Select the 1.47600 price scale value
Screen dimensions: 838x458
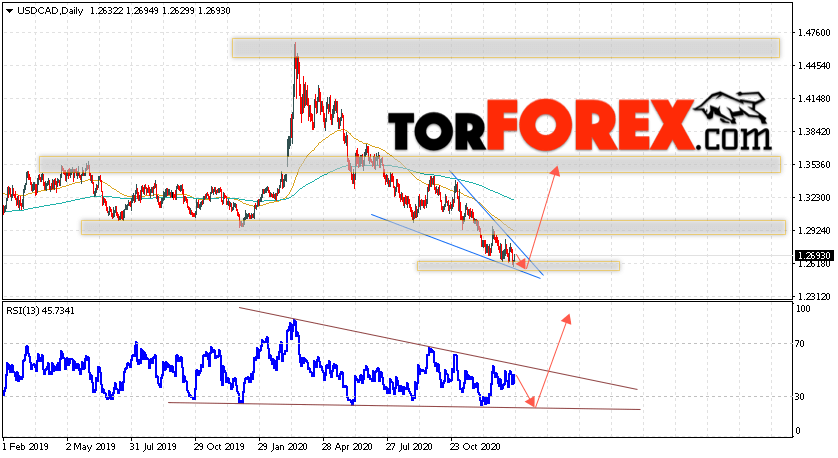[814, 33]
